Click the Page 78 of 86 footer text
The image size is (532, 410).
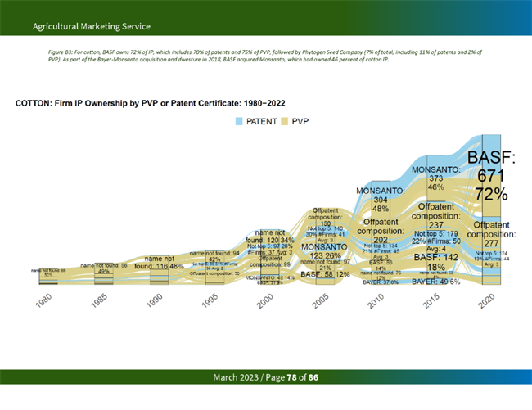(x=265, y=377)
